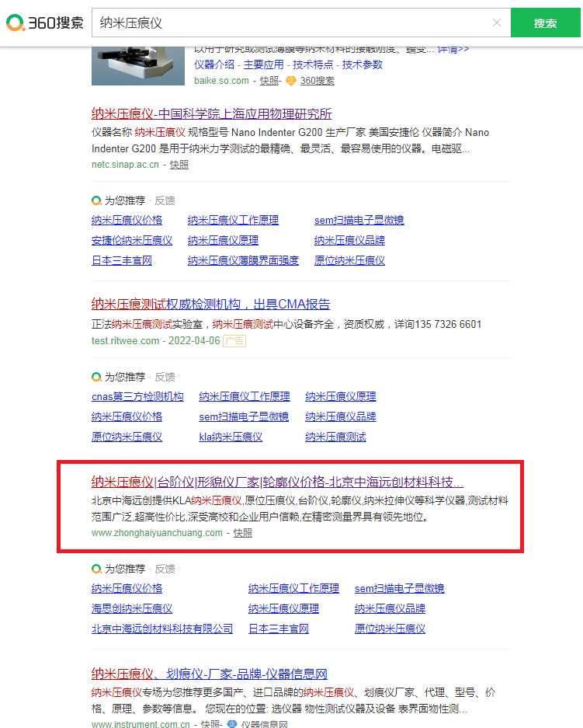
Task: Open the nano indenter thumbnail image
Action: 137,65
